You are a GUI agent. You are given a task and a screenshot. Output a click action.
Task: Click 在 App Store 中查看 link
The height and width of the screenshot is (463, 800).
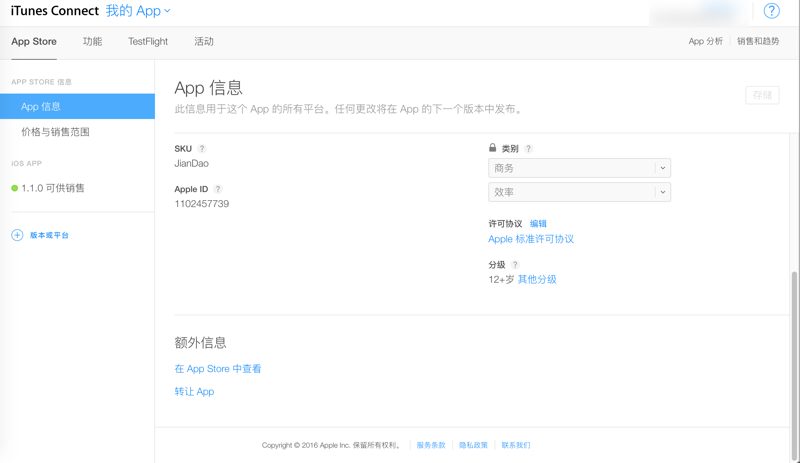tap(218, 369)
